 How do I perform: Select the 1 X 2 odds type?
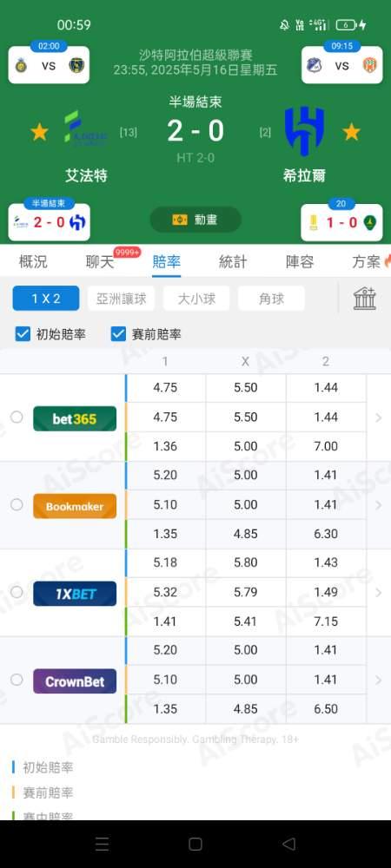[x=46, y=299]
